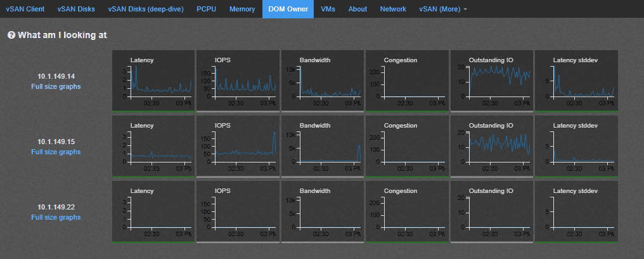The image size is (644, 259).
Task: Open the 'What am I looking at' help text
Action: tap(62, 36)
